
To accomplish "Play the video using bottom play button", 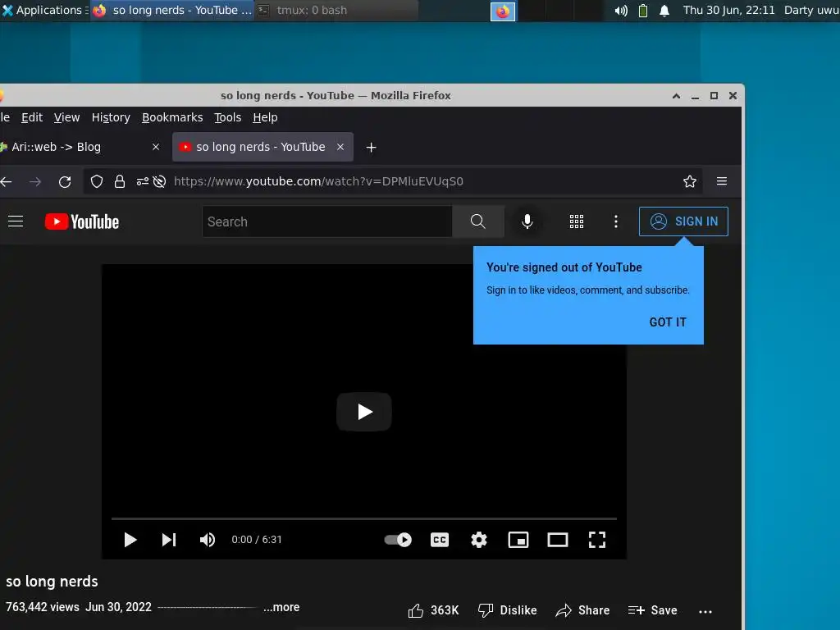I will 130,540.
